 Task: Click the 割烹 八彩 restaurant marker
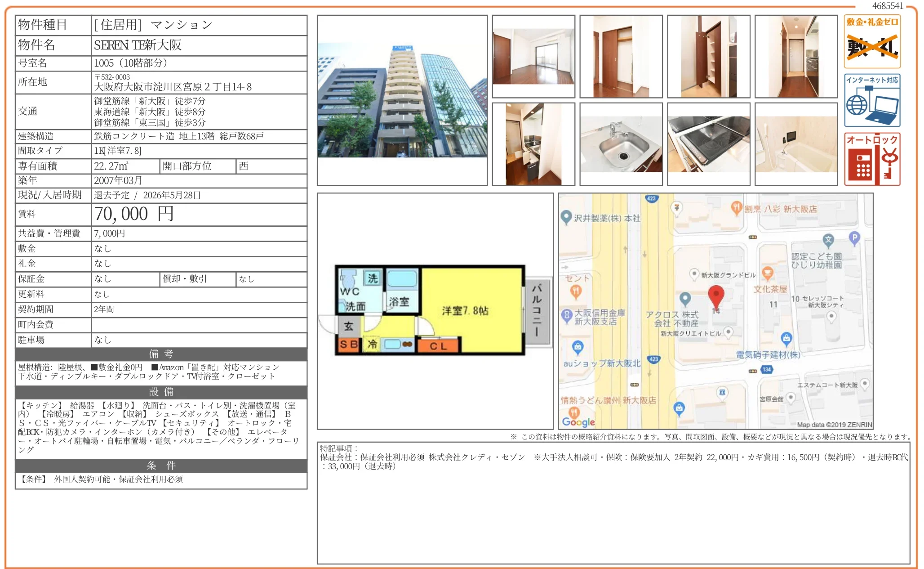pyautogui.click(x=736, y=207)
